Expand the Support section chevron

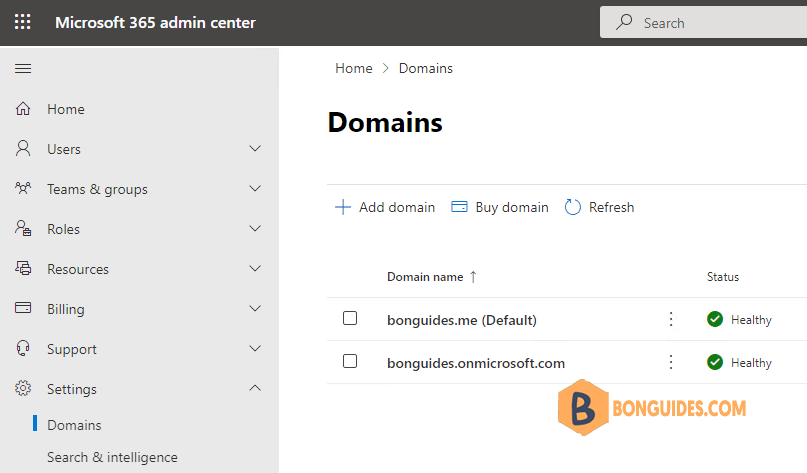[255, 348]
